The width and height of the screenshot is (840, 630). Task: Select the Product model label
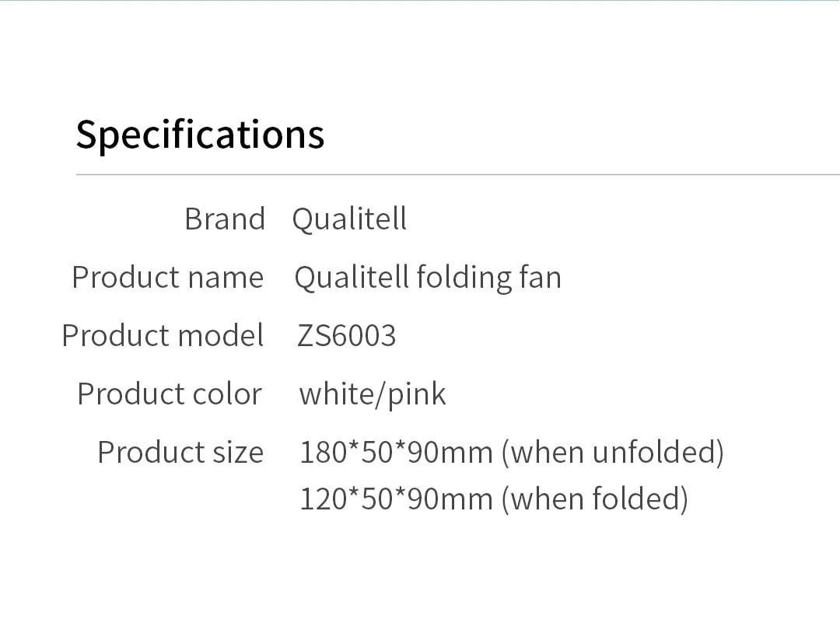(163, 335)
